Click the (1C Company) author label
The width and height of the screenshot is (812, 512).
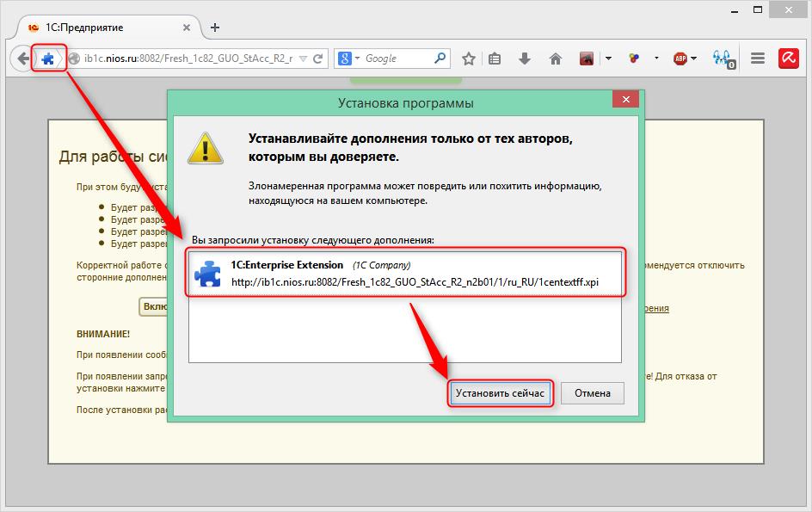tap(382, 265)
